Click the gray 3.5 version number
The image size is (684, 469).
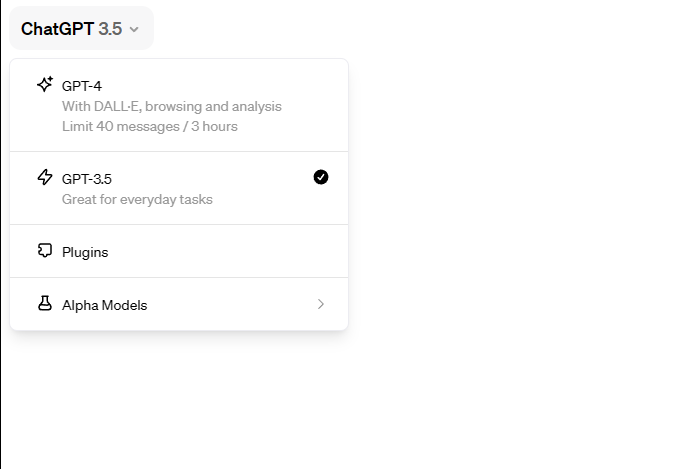coord(110,29)
